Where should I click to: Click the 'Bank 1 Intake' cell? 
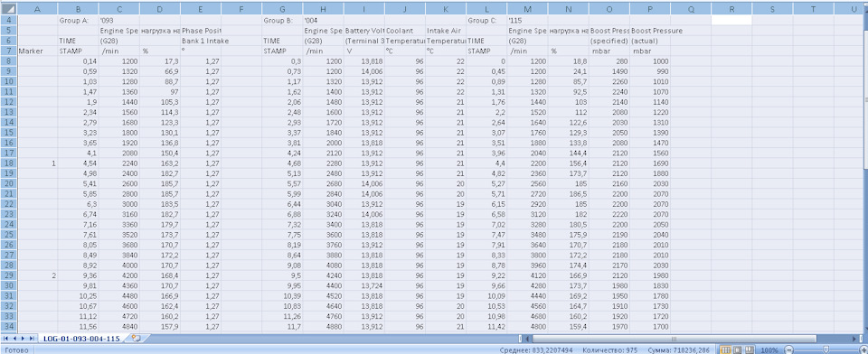click(x=201, y=41)
